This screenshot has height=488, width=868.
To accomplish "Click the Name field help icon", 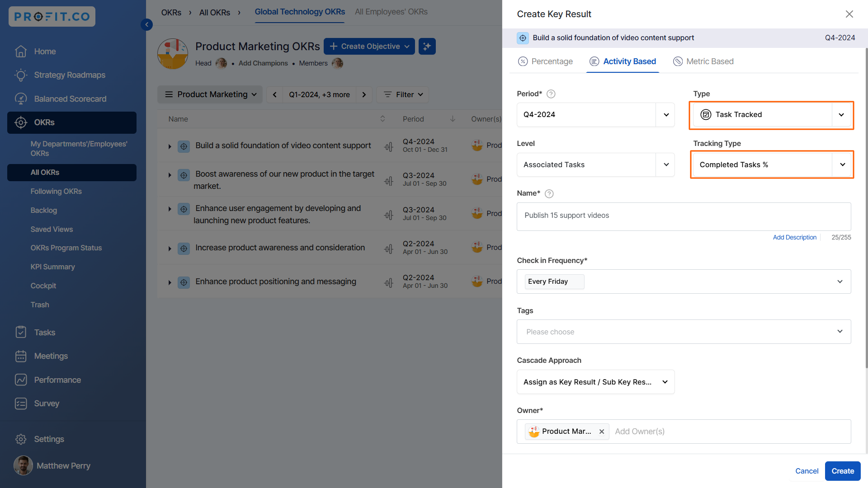I will point(549,193).
